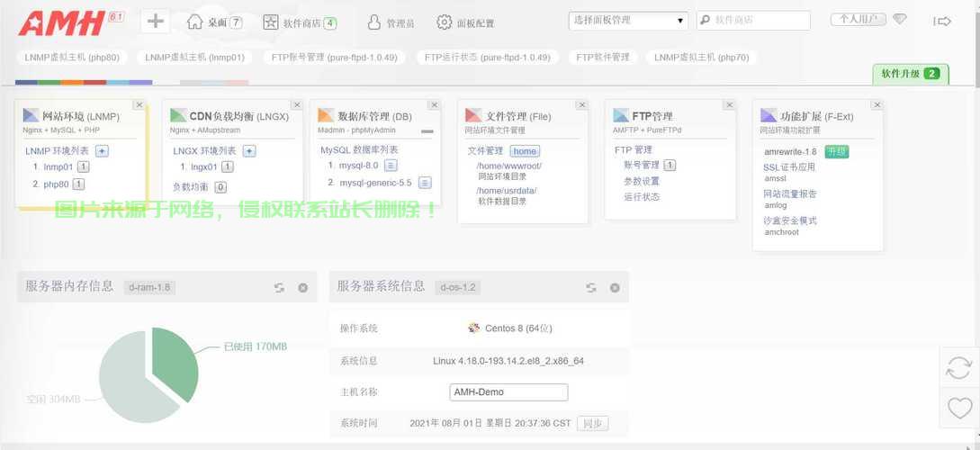The height and width of the screenshot is (450, 980).
Task: Open 面板配置 gear icon
Action: tap(444, 22)
